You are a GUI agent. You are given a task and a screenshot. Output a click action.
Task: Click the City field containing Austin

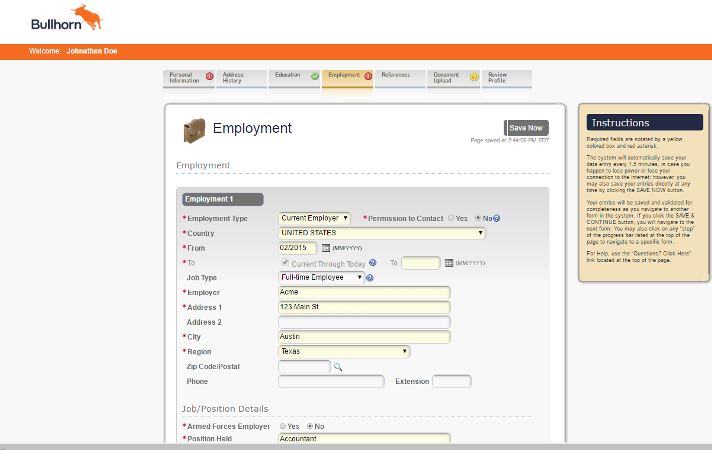[364, 337]
